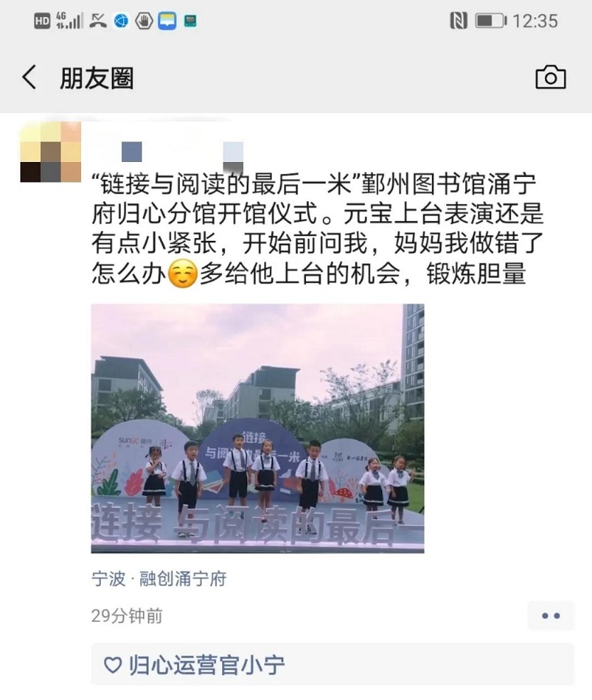Tap the battery indicator in the status bar

point(491,21)
